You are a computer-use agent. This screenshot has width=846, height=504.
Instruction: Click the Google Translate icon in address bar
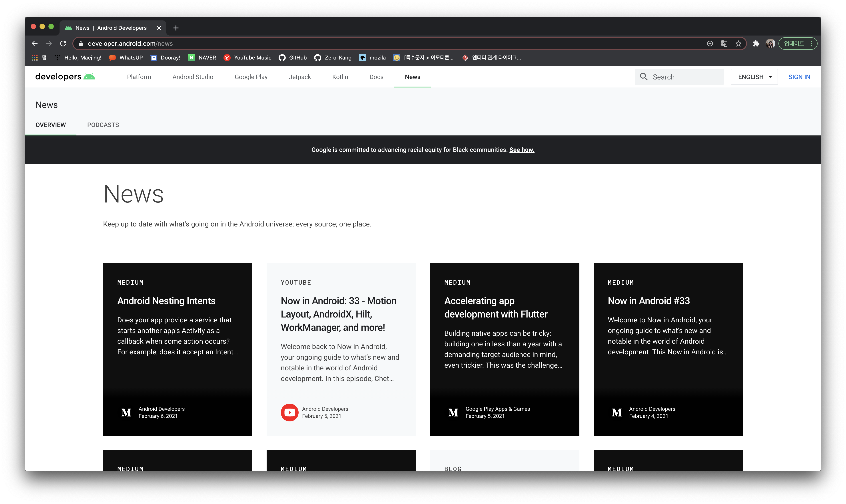724,44
